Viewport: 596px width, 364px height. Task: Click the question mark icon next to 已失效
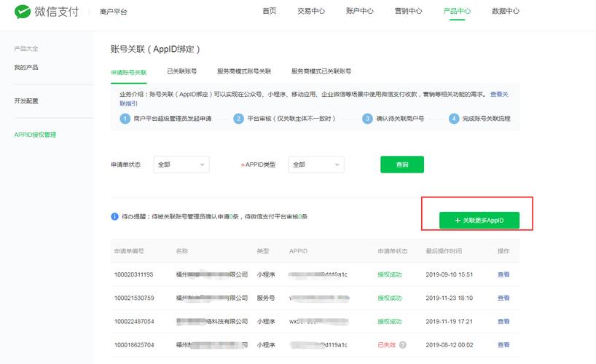[402, 345]
